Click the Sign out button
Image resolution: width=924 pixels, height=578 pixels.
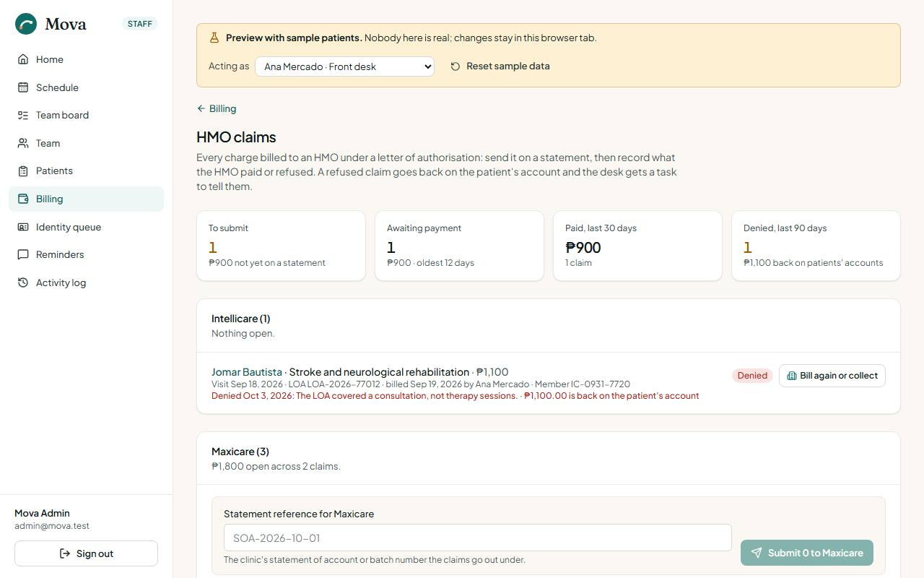[86, 553]
